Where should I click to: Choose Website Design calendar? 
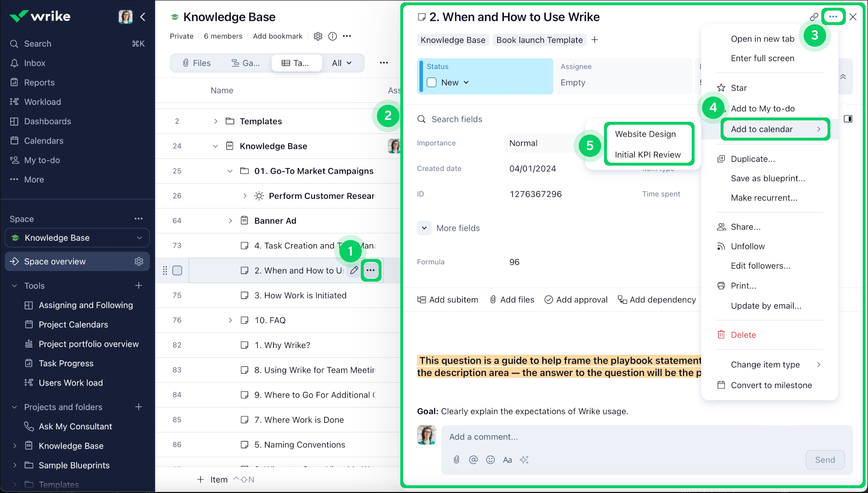tap(645, 134)
